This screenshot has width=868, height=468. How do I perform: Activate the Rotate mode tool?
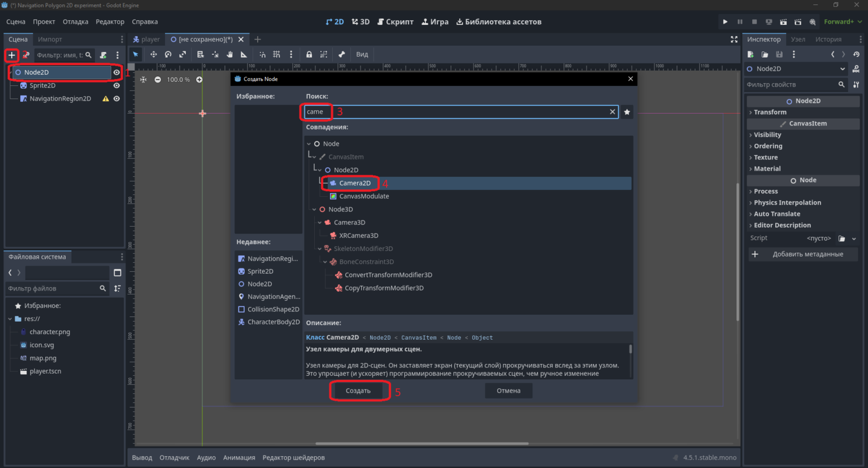[168, 54]
